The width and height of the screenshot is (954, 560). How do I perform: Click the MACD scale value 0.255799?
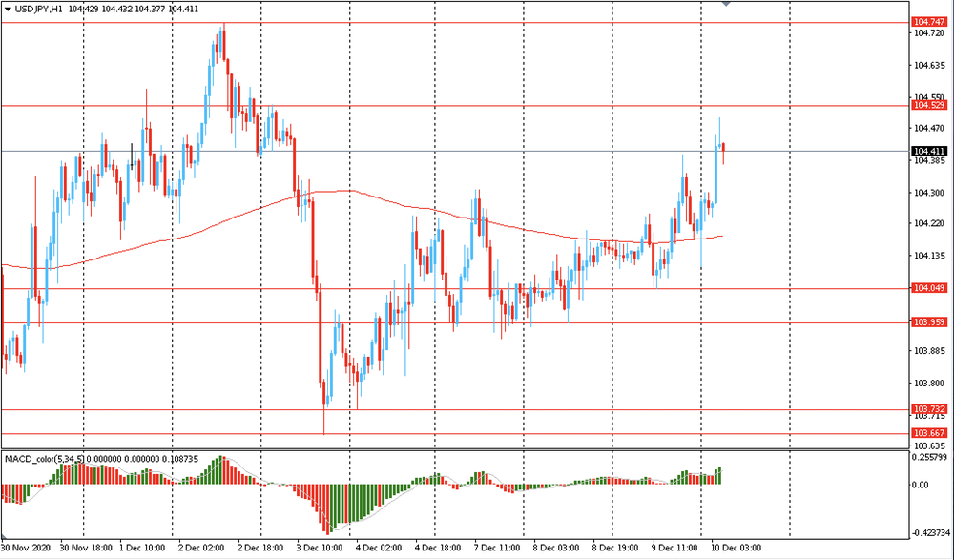click(929, 457)
